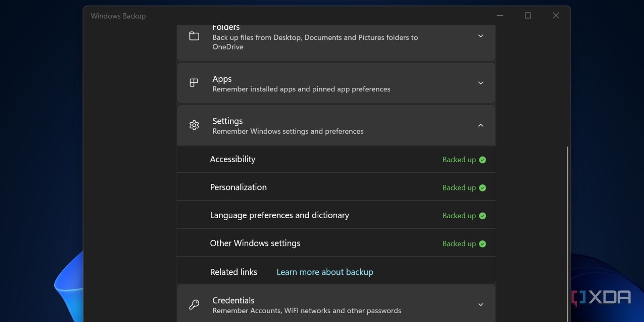Image resolution: width=644 pixels, height=322 pixels.
Task: Click the Credentials section title
Action: [233, 300]
